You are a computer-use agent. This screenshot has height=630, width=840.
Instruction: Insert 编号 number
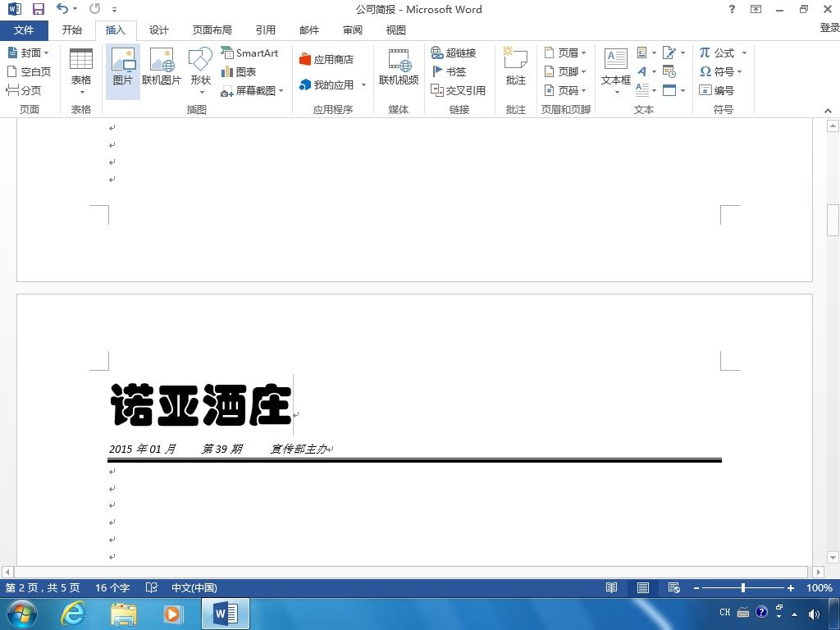coord(716,90)
